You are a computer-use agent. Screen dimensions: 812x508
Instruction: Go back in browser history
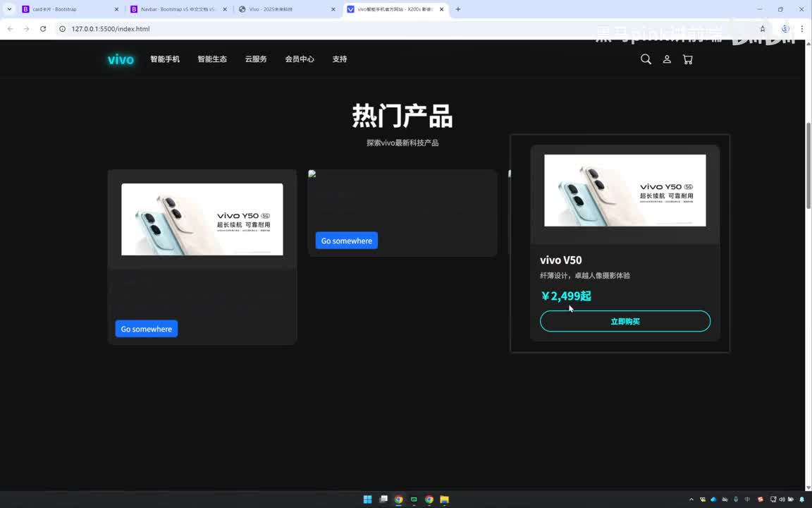click(x=11, y=29)
